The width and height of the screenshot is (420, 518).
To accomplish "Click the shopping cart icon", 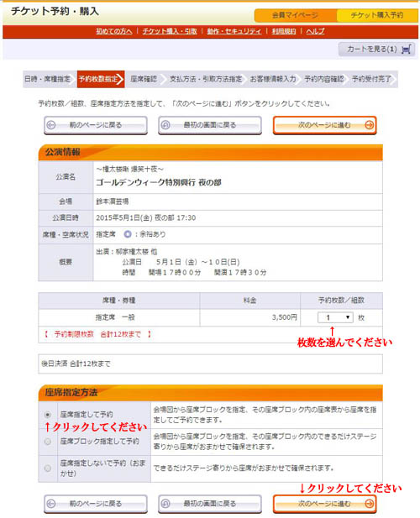I will point(406,50).
